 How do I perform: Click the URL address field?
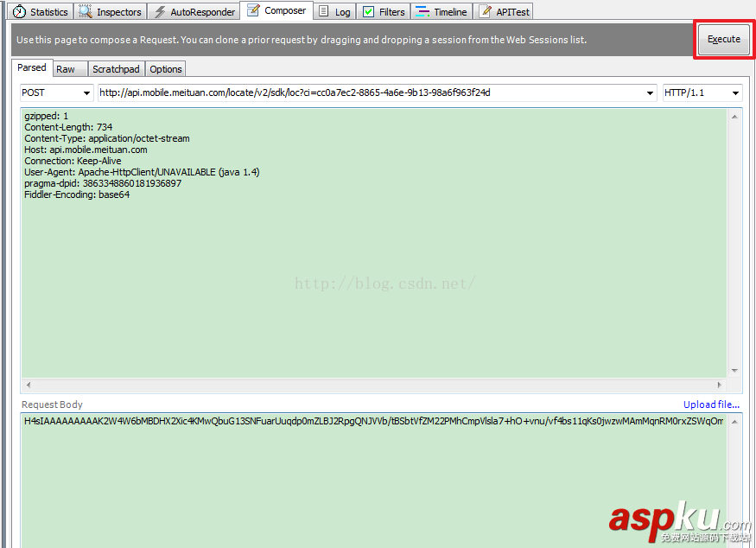[x=346, y=92]
